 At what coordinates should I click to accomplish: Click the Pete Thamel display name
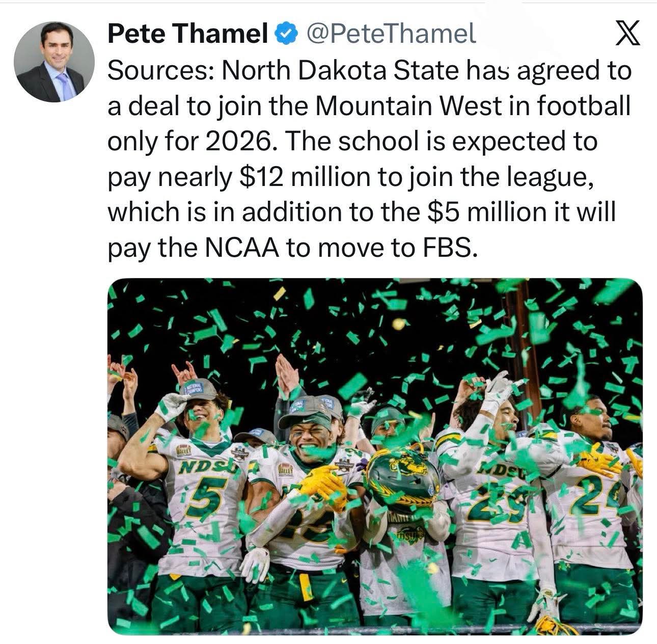tap(188, 35)
